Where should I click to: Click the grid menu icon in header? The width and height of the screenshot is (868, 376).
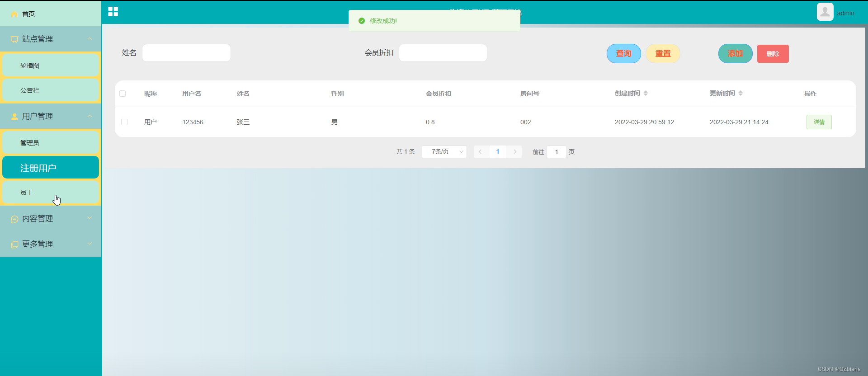(113, 12)
